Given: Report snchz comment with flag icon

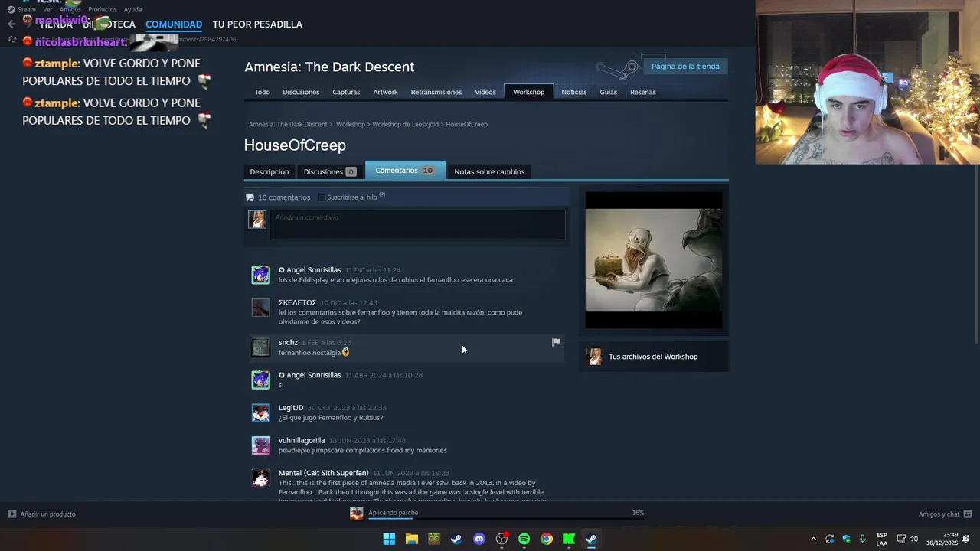Looking at the screenshot, I should pyautogui.click(x=557, y=342).
